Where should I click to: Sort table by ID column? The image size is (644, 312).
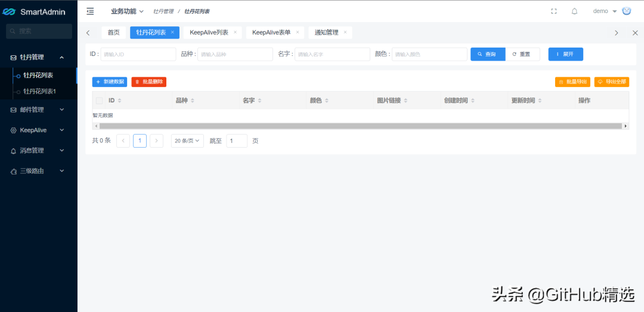(119, 101)
